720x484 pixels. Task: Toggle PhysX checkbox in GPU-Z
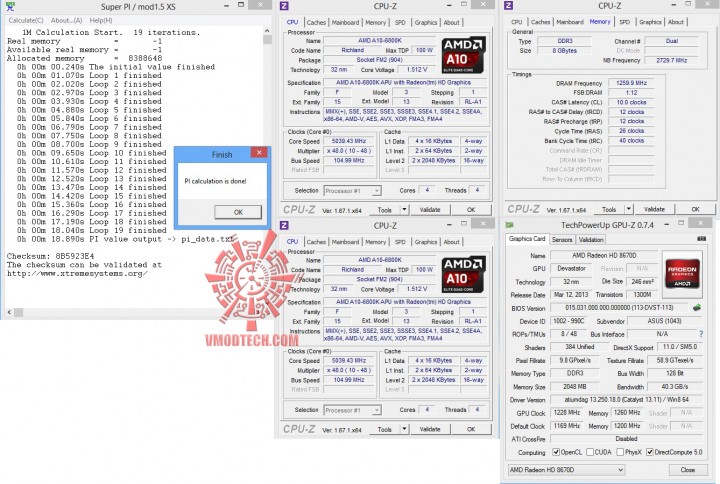coord(620,452)
